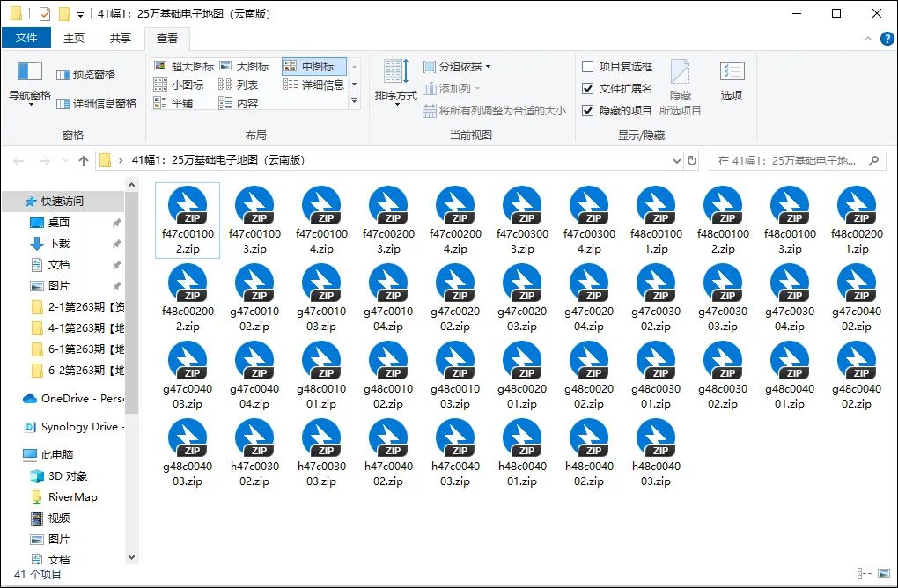This screenshot has width=898, height=588.
Task: Click the sidebar scrollbar up arrow
Action: click(x=132, y=185)
